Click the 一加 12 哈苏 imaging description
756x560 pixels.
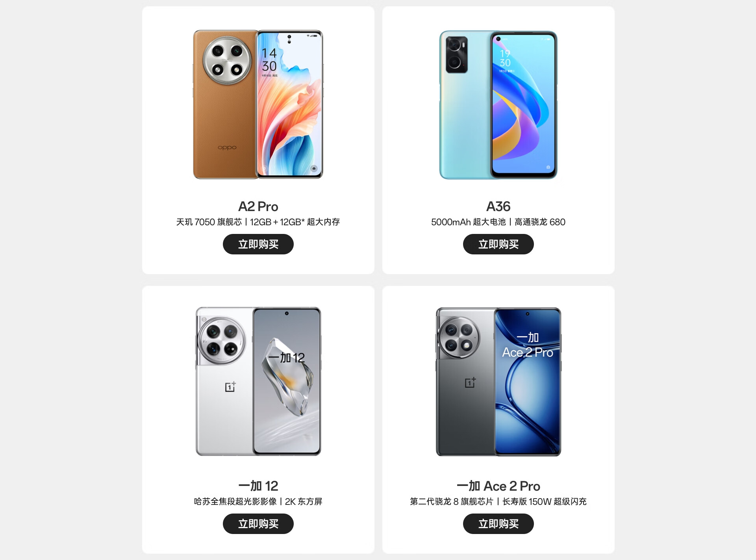[258, 502]
